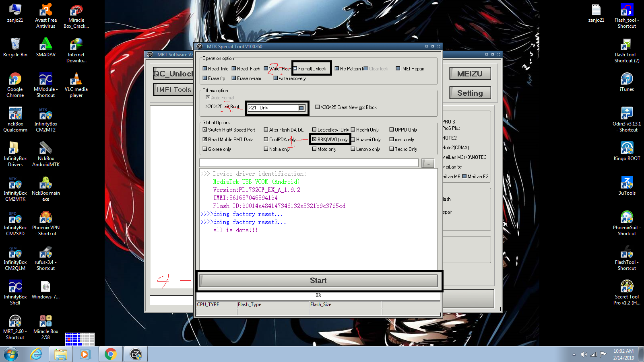Screen dimensions: 644x362
Task: Enable the Read_Info checkbox
Action: (x=205, y=69)
